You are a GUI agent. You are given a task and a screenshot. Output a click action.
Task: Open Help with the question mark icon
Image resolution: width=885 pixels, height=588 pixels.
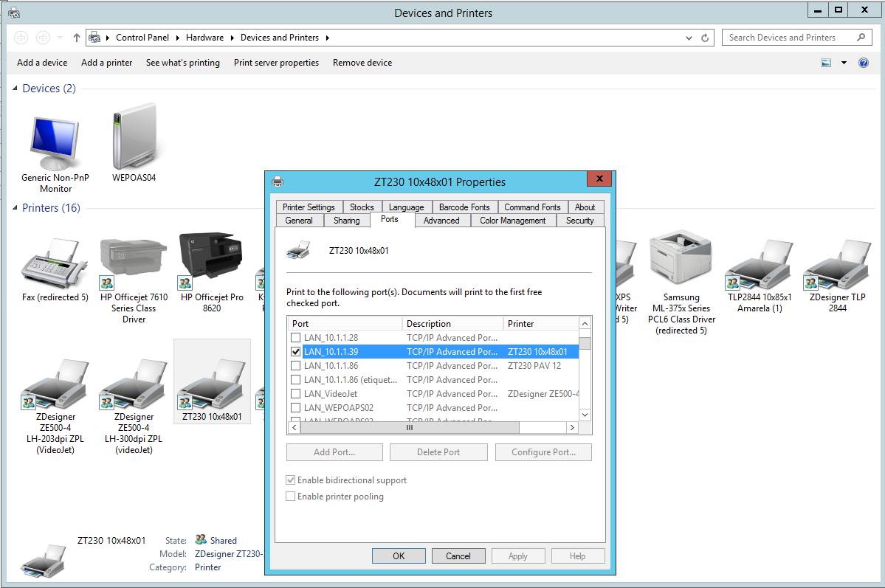pos(864,63)
